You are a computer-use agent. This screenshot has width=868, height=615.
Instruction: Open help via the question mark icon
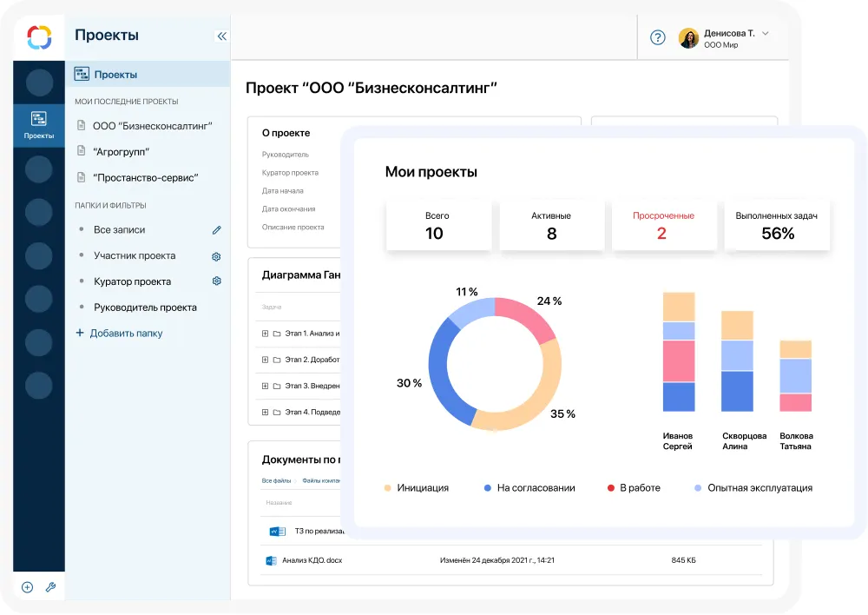point(657,37)
